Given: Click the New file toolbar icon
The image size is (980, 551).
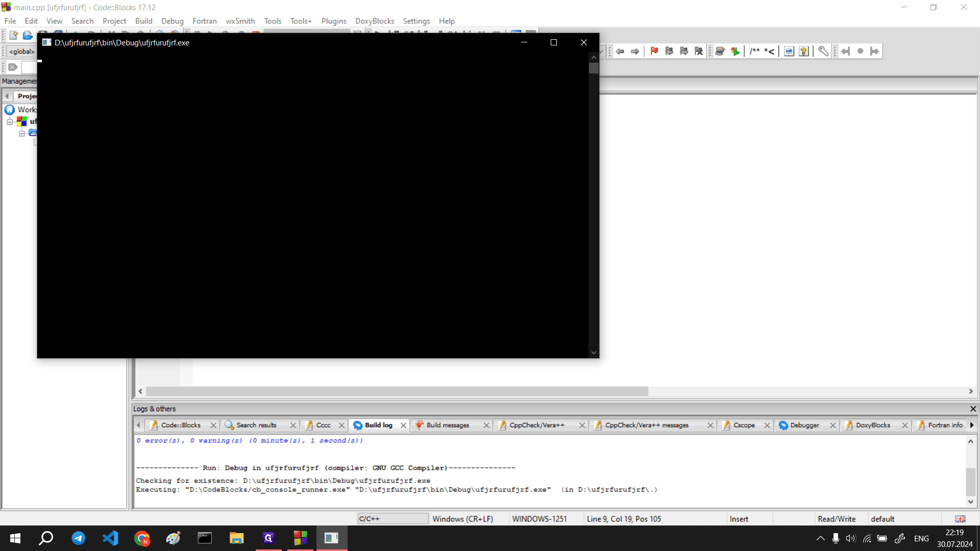Looking at the screenshot, I should tap(13, 35).
